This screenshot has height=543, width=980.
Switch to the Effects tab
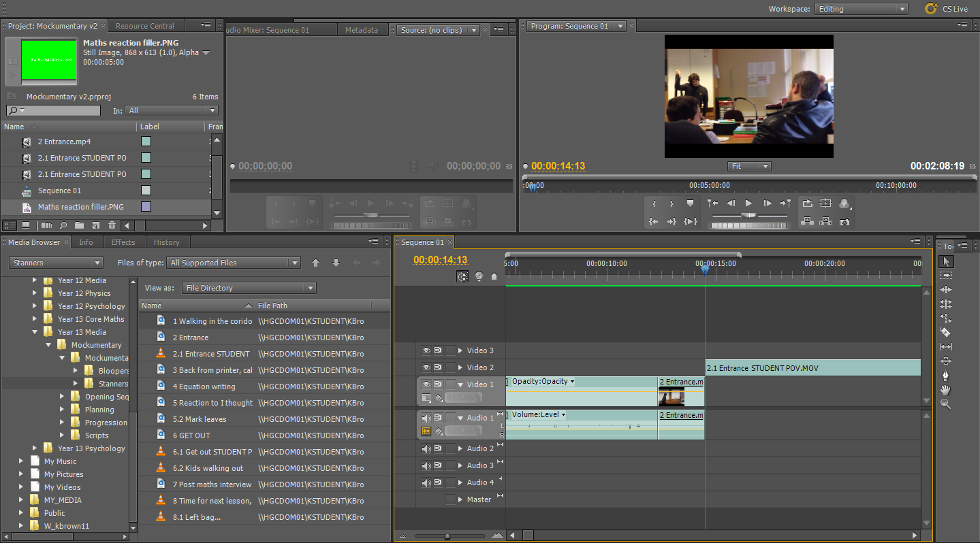(123, 242)
